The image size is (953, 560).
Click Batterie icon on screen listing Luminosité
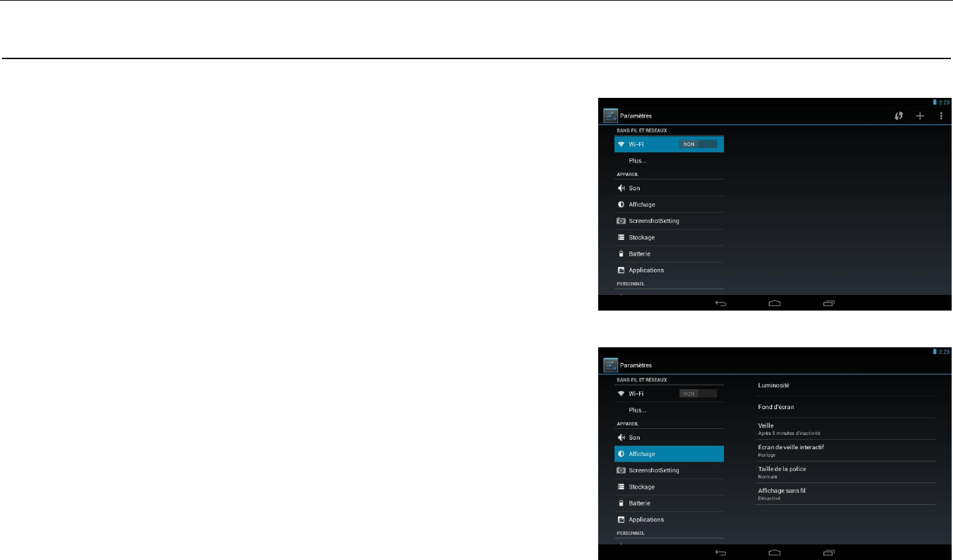tap(621, 503)
